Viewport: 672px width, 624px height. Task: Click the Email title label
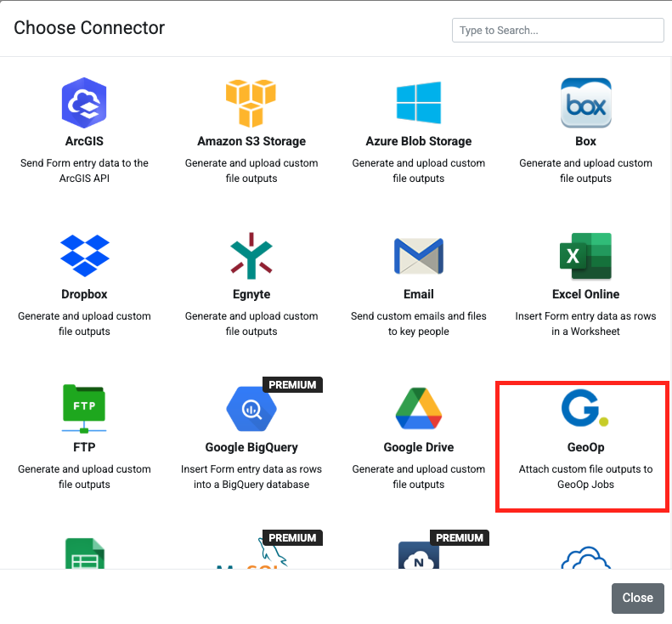click(x=419, y=294)
